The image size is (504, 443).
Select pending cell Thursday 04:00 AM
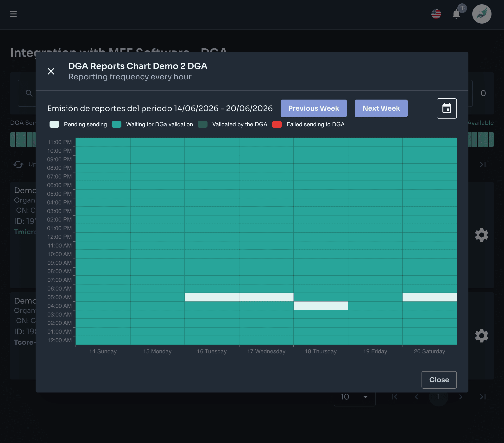(321, 306)
